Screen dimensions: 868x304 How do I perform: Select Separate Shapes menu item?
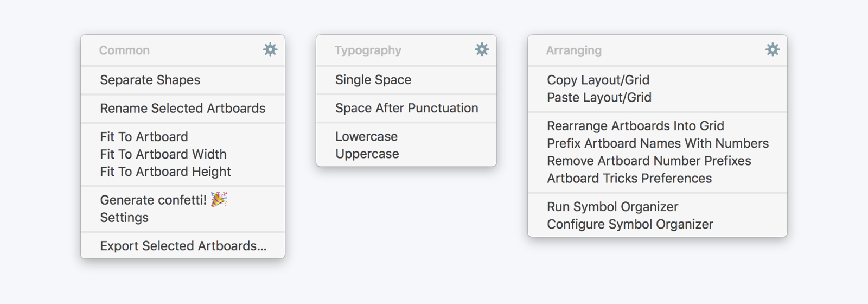coord(150,80)
